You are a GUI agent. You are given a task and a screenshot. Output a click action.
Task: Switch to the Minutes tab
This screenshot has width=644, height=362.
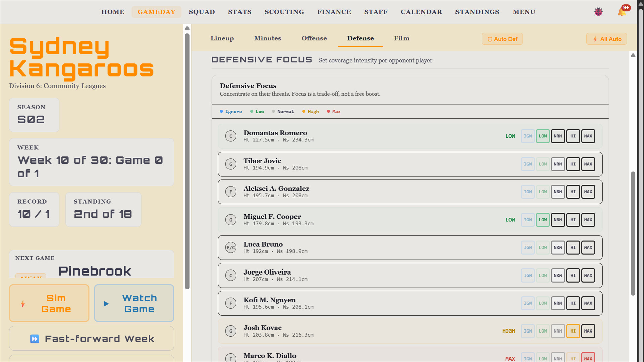click(268, 38)
